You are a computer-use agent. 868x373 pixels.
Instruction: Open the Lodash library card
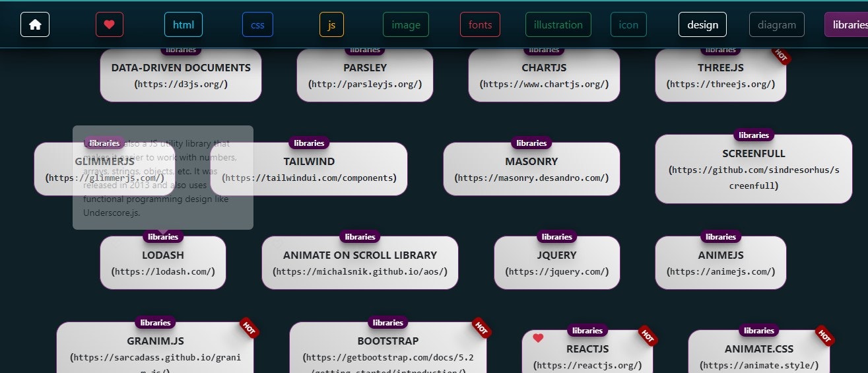[163, 263]
